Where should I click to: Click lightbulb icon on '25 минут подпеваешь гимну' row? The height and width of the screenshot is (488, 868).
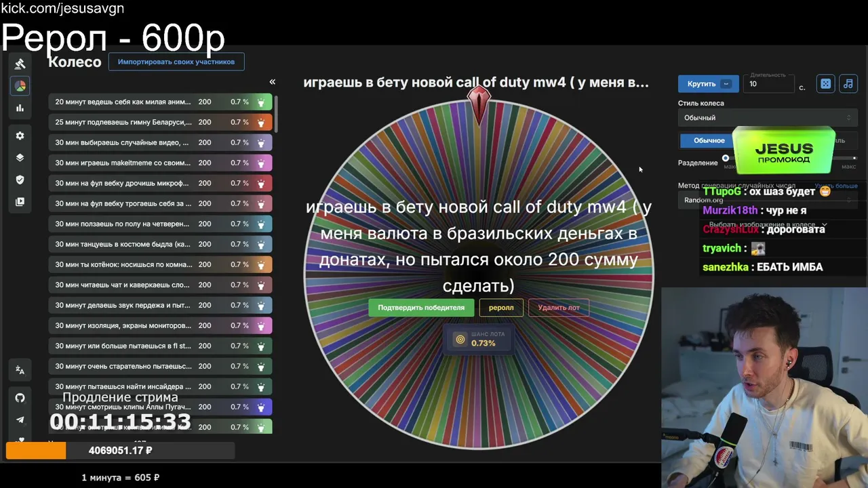[261, 123]
